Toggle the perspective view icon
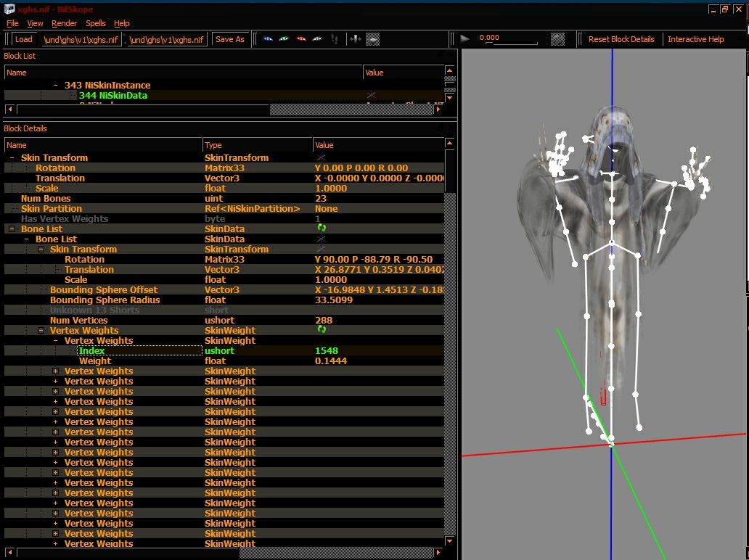Screen dimensions: 749x560 (372, 39)
